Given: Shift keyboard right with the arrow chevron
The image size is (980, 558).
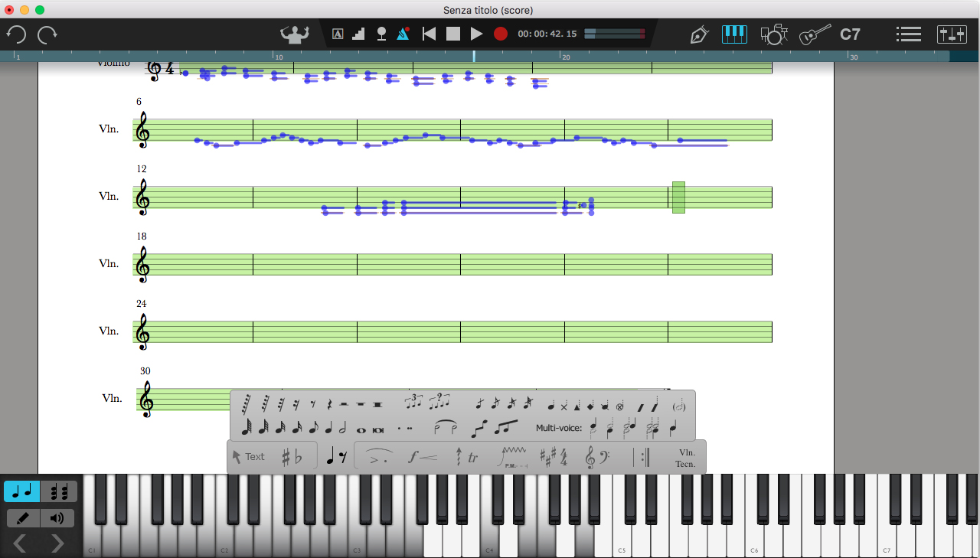Looking at the screenshot, I should click(x=57, y=543).
